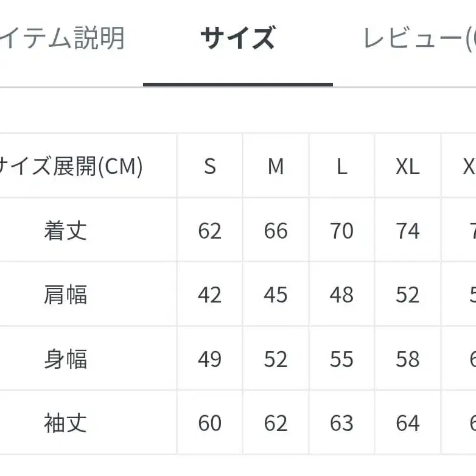This screenshot has width=476, height=476.
Task: Click the 袖丈 value 62 for size M
Action: coord(276,423)
